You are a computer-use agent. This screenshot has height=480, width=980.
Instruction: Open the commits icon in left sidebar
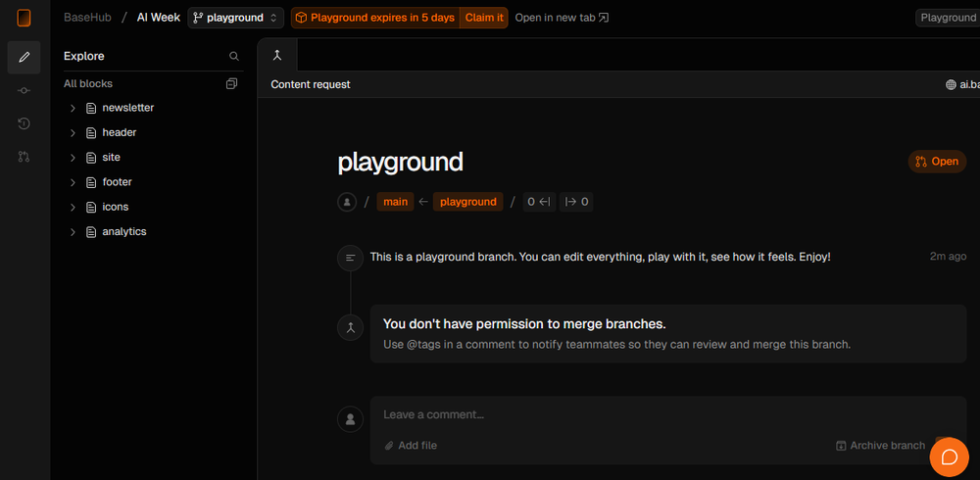pyautogui.click(x=24, y=91)
